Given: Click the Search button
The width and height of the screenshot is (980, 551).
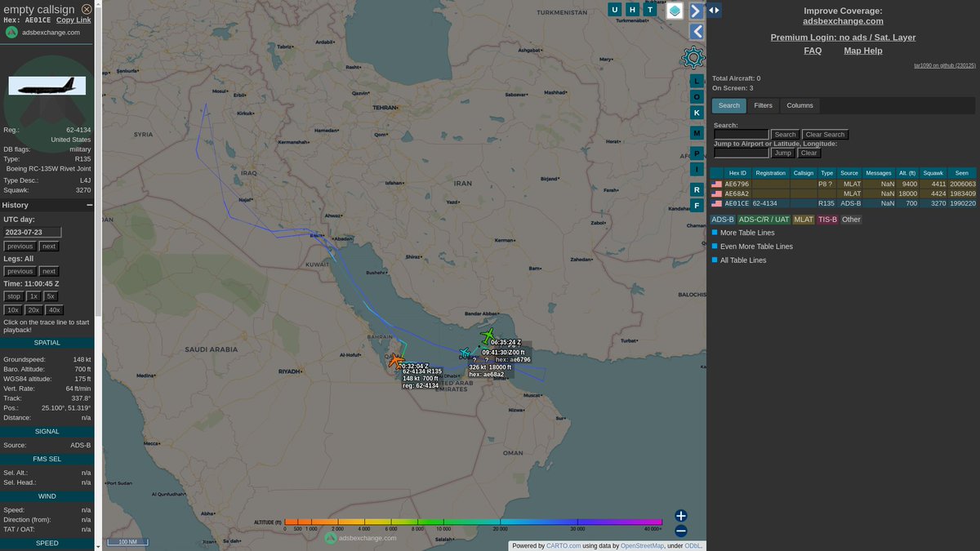Looking at the screenshot, I should pyautogui.click(x=786, y=134).
